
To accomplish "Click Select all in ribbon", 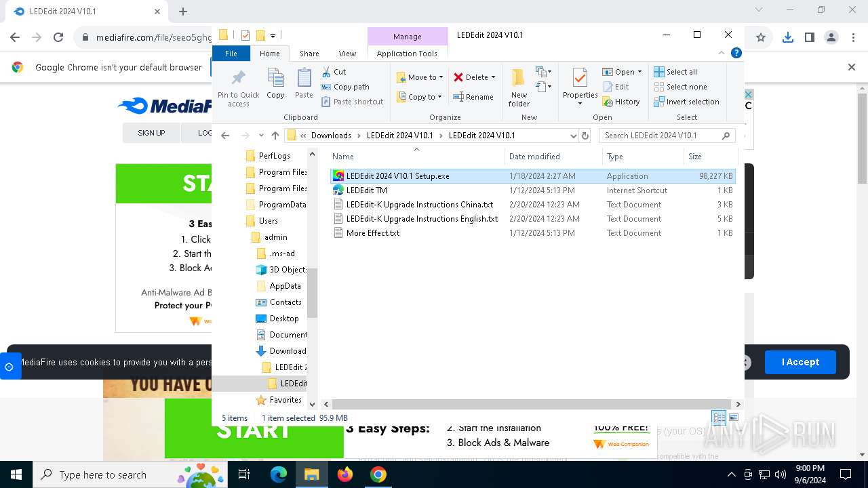I will (675, 72).
